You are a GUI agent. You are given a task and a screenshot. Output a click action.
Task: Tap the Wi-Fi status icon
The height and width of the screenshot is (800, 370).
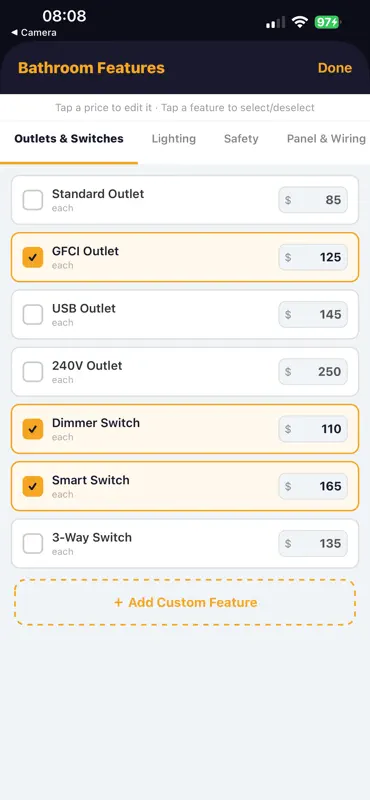click(x=300, y=22)
